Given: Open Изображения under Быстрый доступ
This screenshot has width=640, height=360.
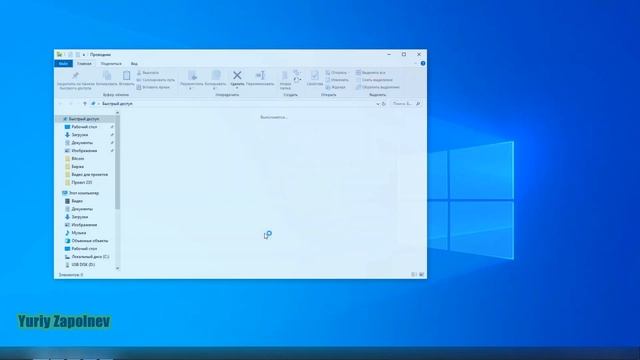Looking at the screenshot, I should [84, 151].
